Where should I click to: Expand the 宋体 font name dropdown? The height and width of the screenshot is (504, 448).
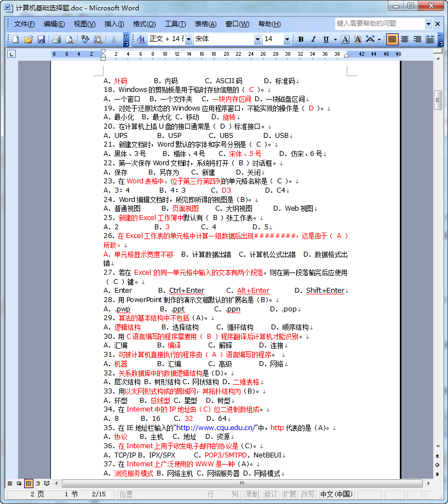[x=257, y=39]
